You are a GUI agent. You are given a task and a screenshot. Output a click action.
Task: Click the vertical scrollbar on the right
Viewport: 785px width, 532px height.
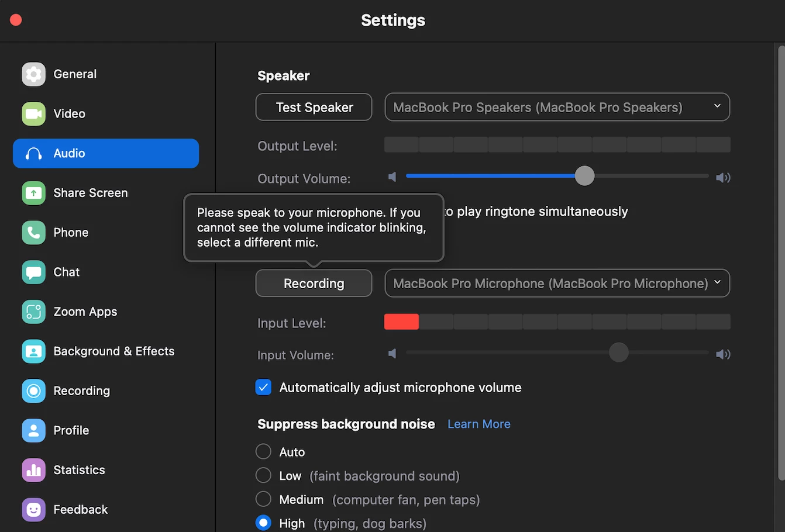[x=780, y=263]
